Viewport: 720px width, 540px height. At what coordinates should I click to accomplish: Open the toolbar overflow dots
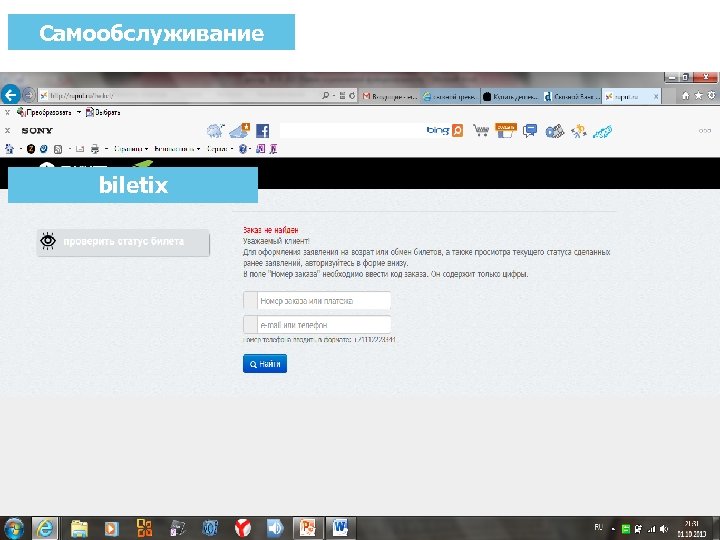tap(705, 131)
